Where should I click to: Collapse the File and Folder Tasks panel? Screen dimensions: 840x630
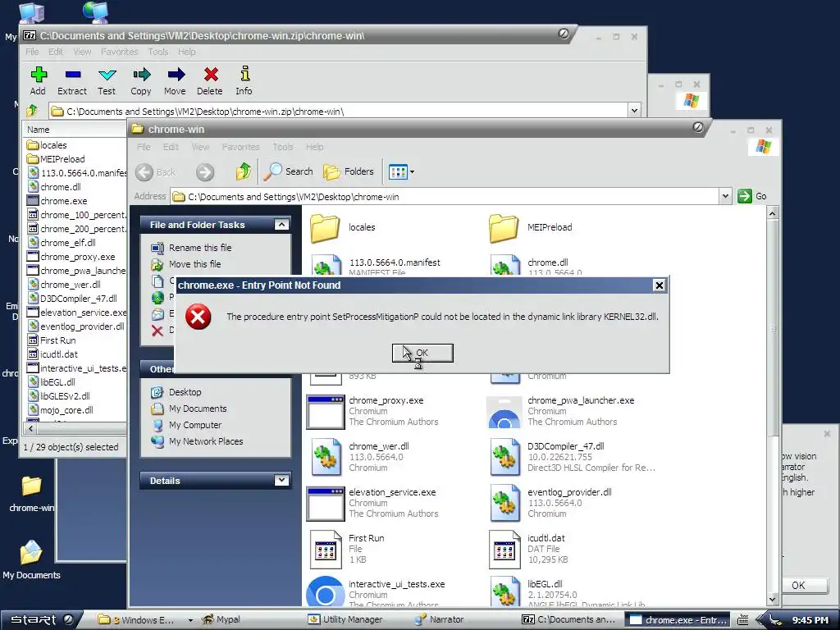click(282, 225)
